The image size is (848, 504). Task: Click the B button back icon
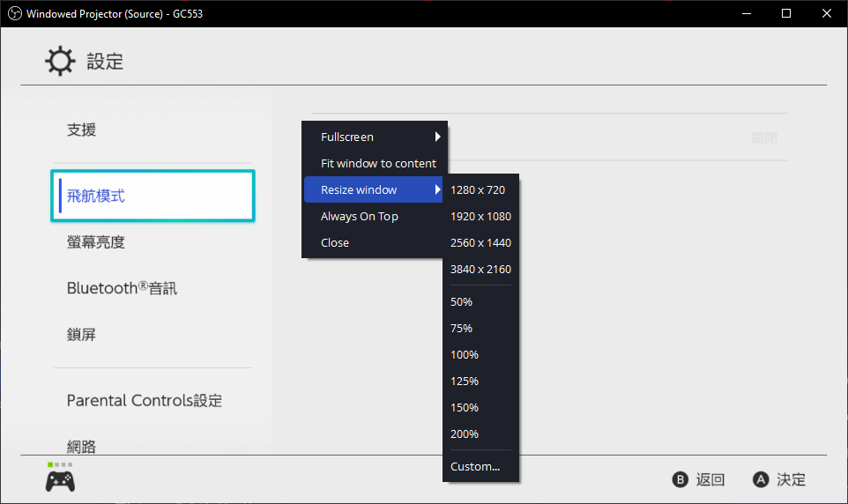pos(681,479)
